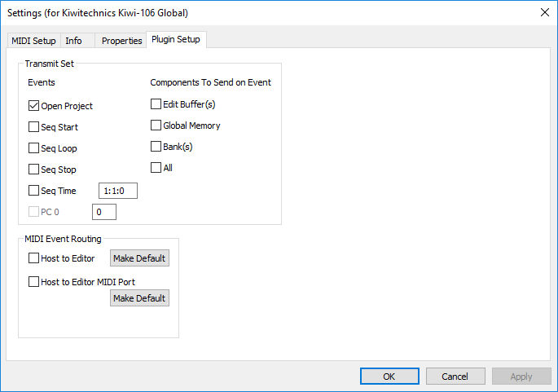Switch to the MIDI Setup tab

[x=34, y=41]
